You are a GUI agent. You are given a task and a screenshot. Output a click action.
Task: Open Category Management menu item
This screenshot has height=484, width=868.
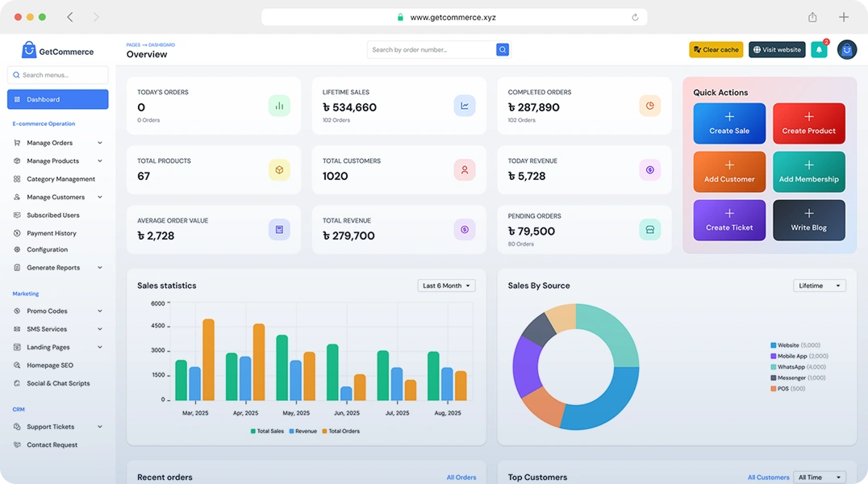(x=61, y=179)
